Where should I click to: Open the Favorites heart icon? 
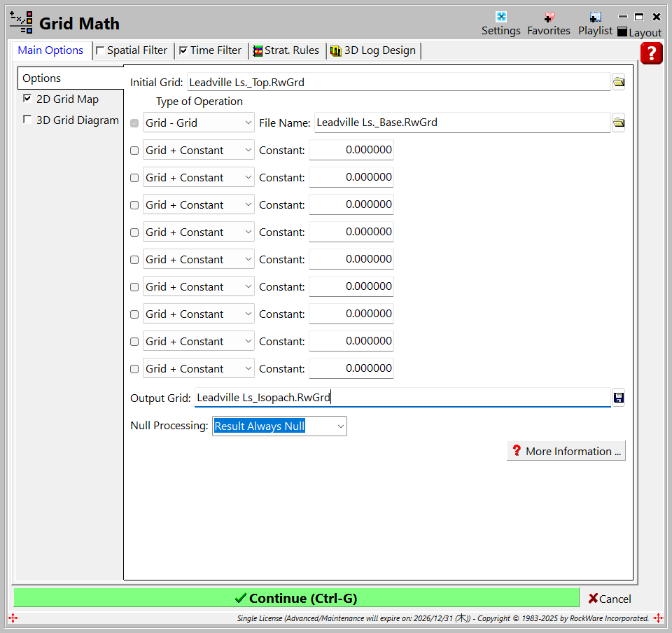(549, 18)
